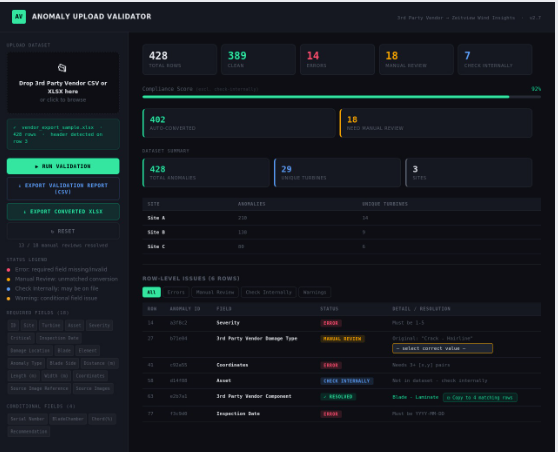
Task: Click the Source Images field chip
Action: (93, 388)
